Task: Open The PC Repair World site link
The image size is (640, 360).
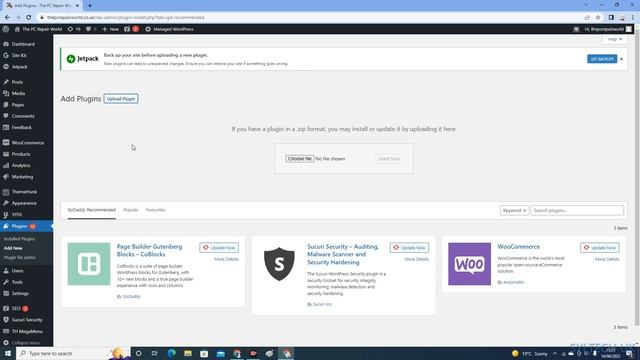Action: 38,29
